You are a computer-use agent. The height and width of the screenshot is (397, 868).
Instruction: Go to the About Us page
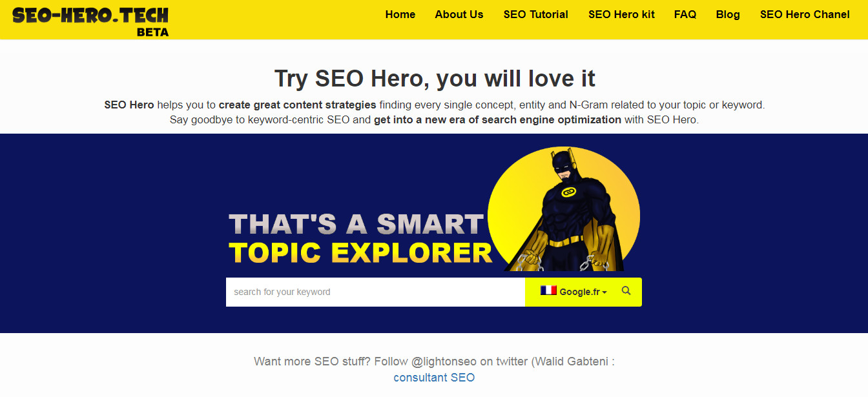(x=459, y=14)
